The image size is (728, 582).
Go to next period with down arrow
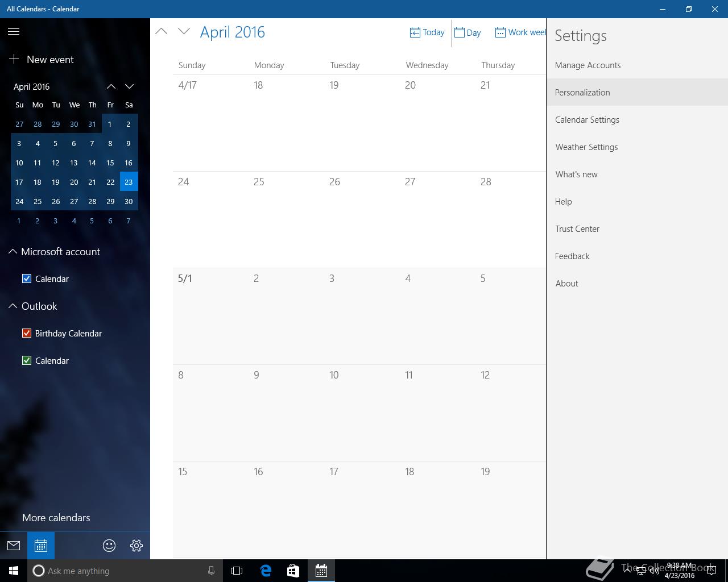click(184, 31)
